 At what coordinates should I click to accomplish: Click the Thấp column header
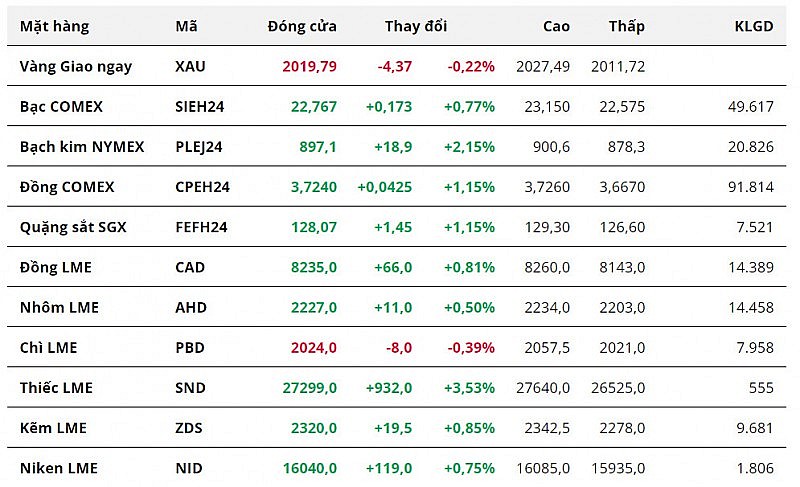627,27
